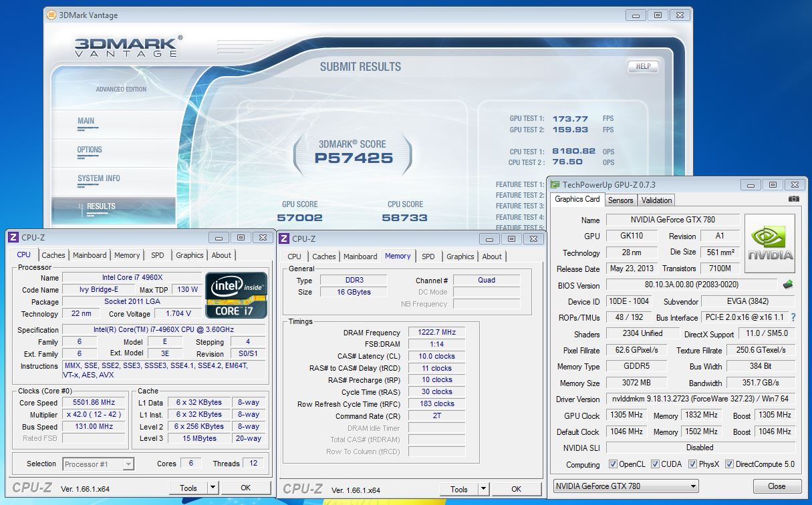Open About tab in Memory CPU-Z window
Viewport: 812px width, 505px height.
[492, 257]
